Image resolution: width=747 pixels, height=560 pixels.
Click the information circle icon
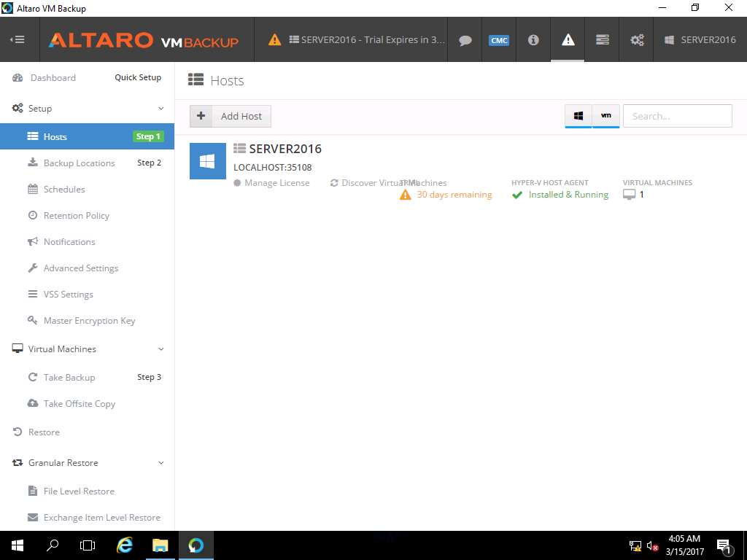click(x=533, y=40)
